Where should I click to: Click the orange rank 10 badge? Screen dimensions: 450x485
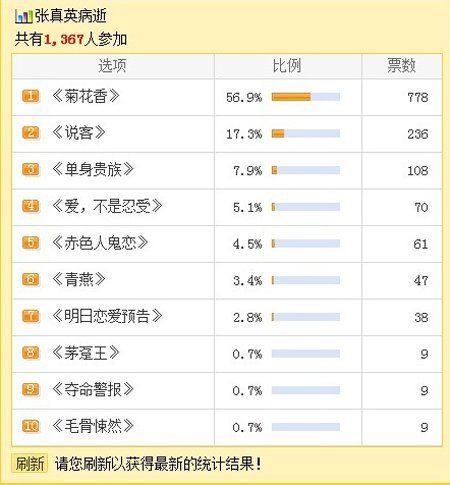click(31, 426)
